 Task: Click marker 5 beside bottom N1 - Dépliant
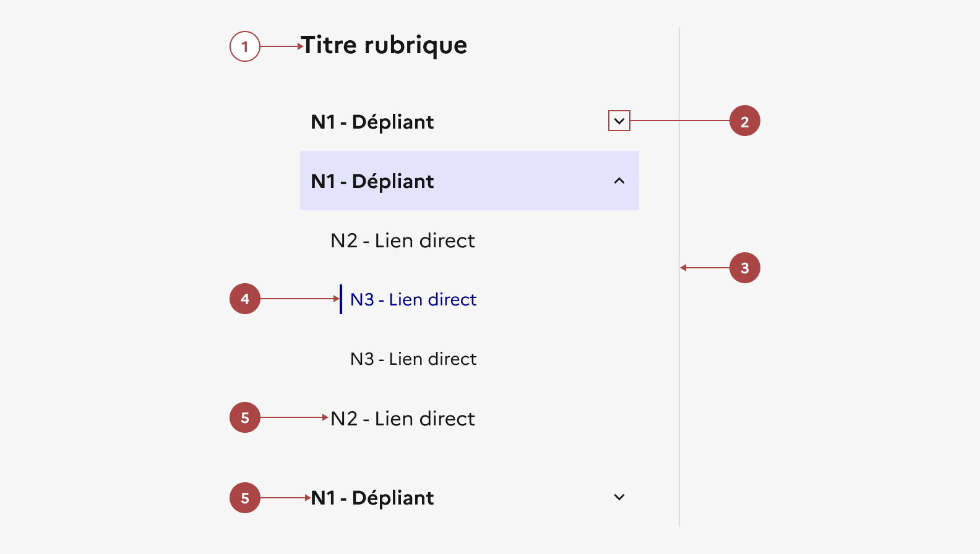click(245, 498)
